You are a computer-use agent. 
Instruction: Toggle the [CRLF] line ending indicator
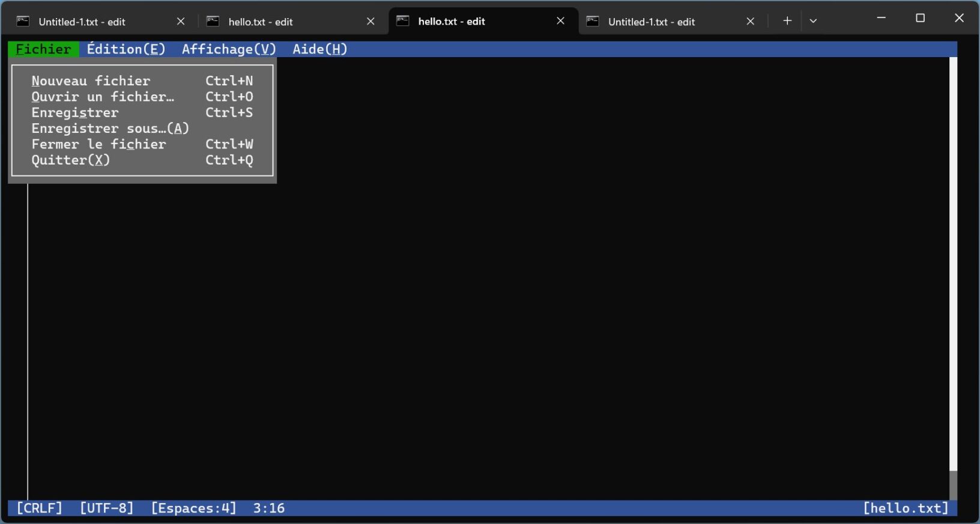pyautogui.click(x=39, y=508)
